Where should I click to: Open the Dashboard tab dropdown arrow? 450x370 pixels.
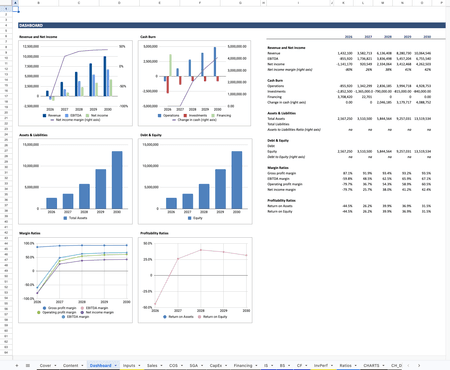coord(115,366)
